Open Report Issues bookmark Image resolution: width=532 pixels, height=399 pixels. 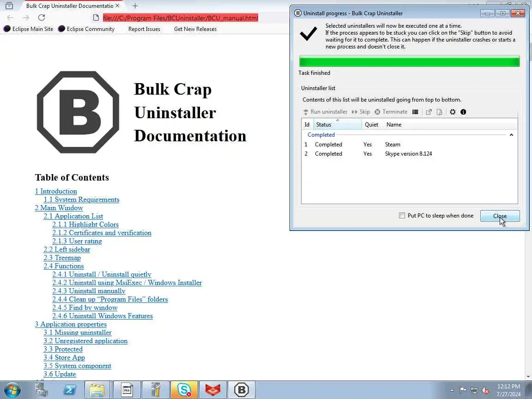click(144, 29)
